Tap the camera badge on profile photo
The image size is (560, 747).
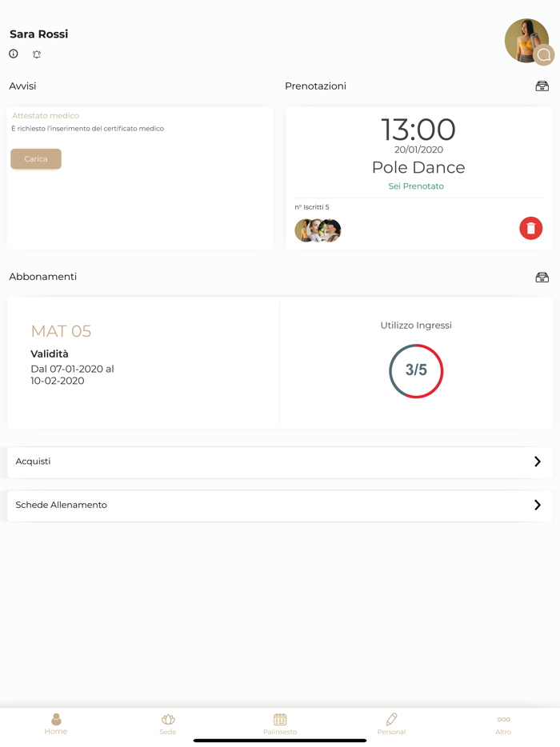click(x=544, y=55)
